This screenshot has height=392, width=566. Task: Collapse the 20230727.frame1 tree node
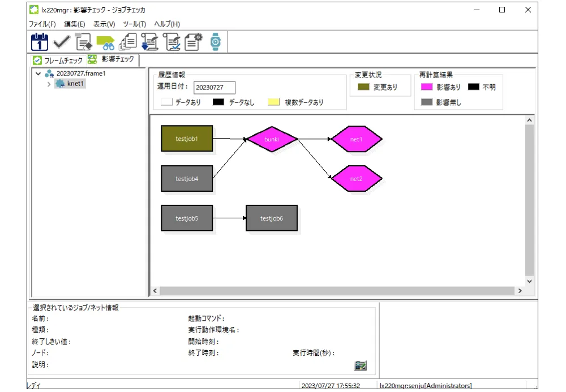[38, 74]
